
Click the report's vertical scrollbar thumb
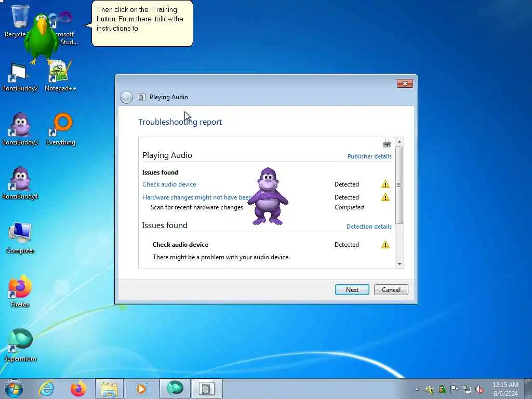[400, 185]
